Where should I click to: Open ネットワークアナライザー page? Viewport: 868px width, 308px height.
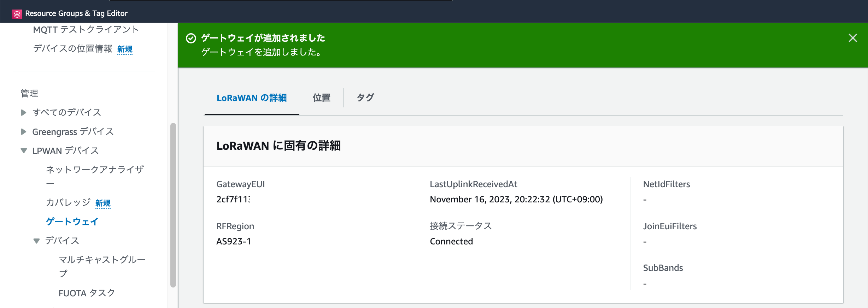95,176
